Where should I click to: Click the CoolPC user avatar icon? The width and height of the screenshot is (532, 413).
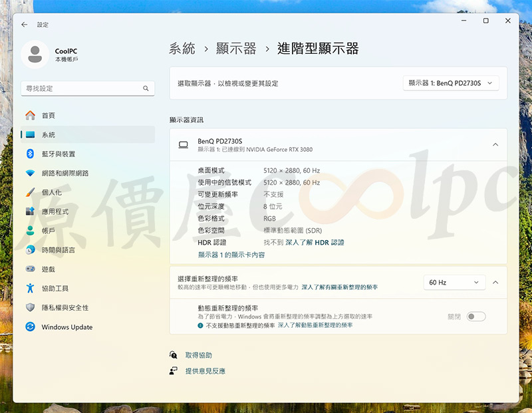pos(35,55)
